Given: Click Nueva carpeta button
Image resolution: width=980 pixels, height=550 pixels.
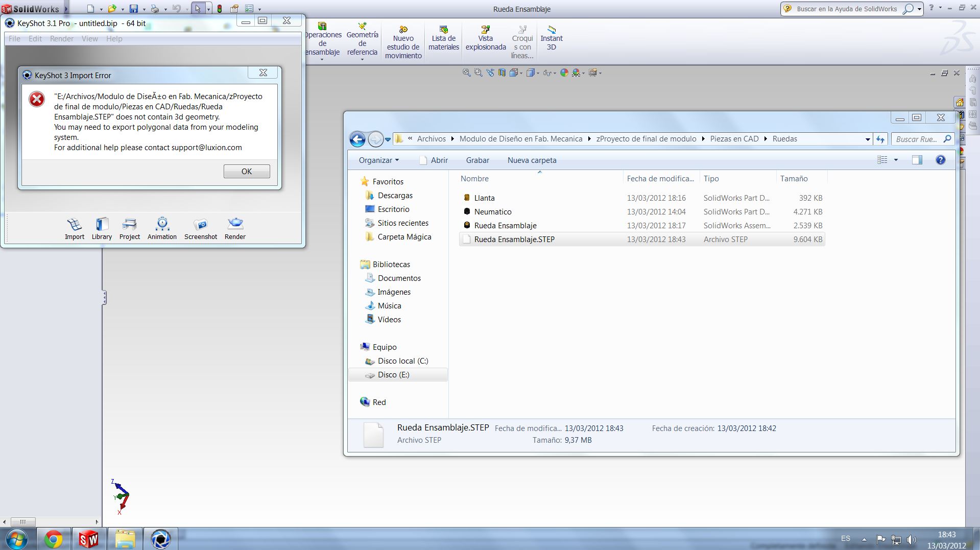Looking at the screenshot, I should click(532, 160).
